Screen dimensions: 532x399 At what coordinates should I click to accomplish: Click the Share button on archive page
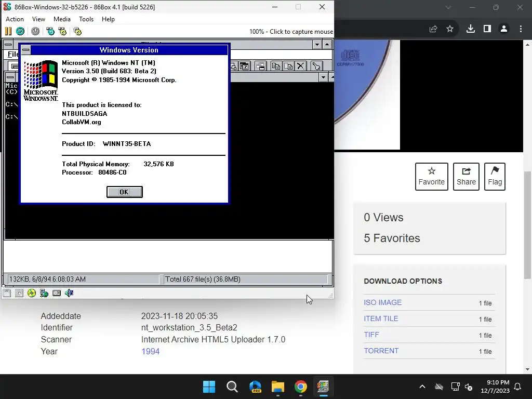(466, 177)
